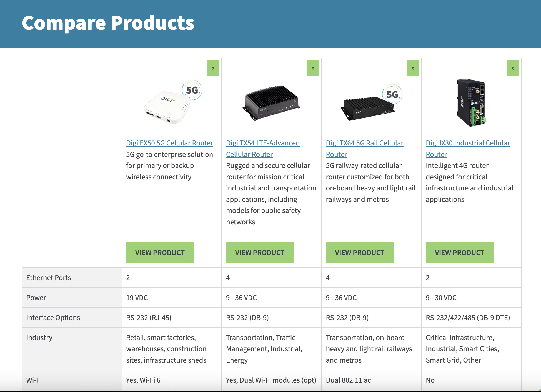Click the Retail, smart factories industry cell
Screen dimensions: 541x392
click(172, 349)
